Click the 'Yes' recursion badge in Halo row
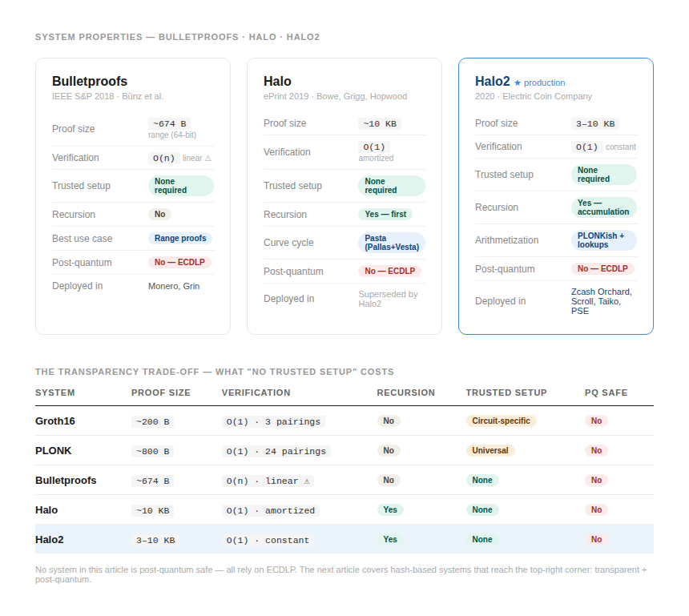Image resolution: width=689 pixels, height=616 pixels. point(389,509)
